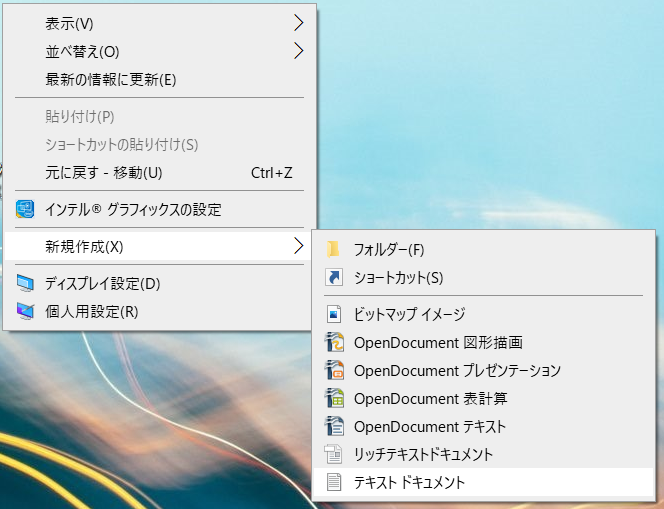Expand the 並べ替え(O) submenu arrow
The height and width of the screenshot is (509, 664).
pos(298,51)
